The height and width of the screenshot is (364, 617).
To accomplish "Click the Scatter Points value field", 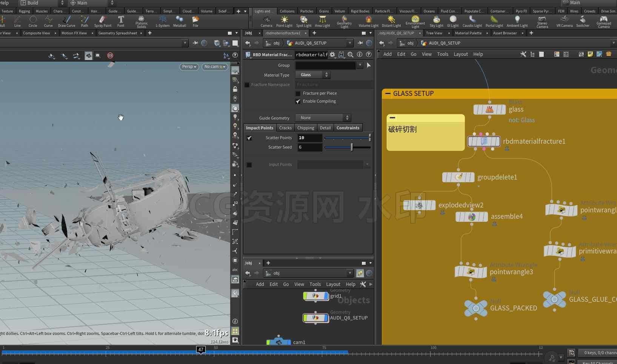I will 310,138.
